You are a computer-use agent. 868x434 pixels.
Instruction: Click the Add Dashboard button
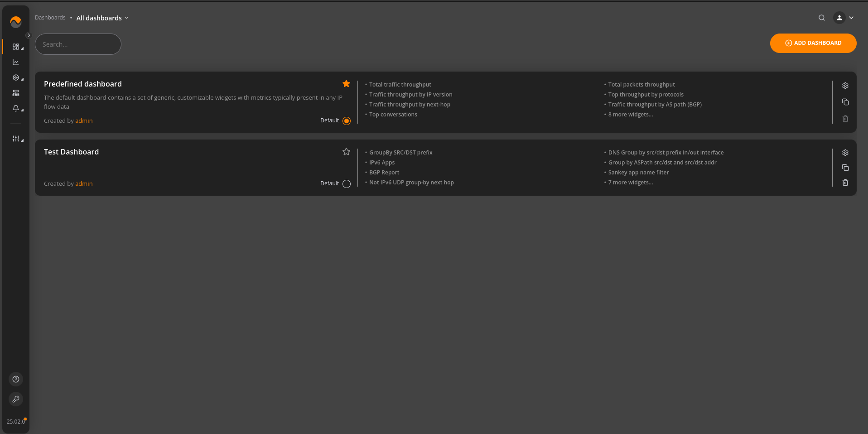coord(813,43)
